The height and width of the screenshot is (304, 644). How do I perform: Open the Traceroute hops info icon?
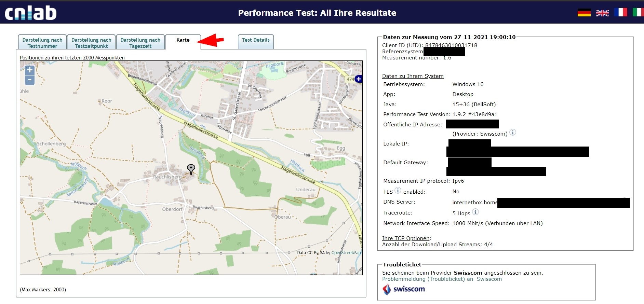point(475,212)
